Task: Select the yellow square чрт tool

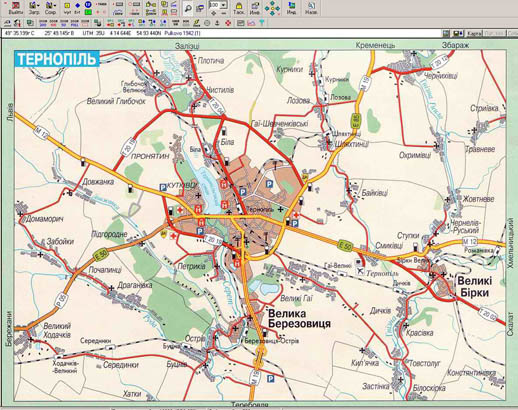Action: 67,6
